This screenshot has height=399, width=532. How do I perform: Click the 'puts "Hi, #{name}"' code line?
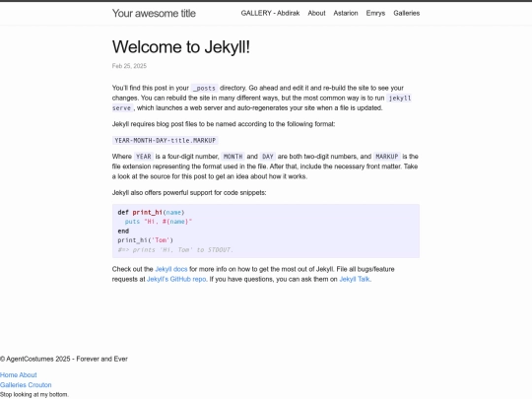coord(159,222)
